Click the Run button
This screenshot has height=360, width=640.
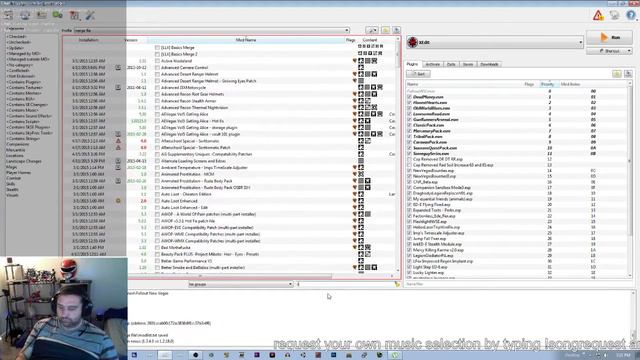point(609,37)
